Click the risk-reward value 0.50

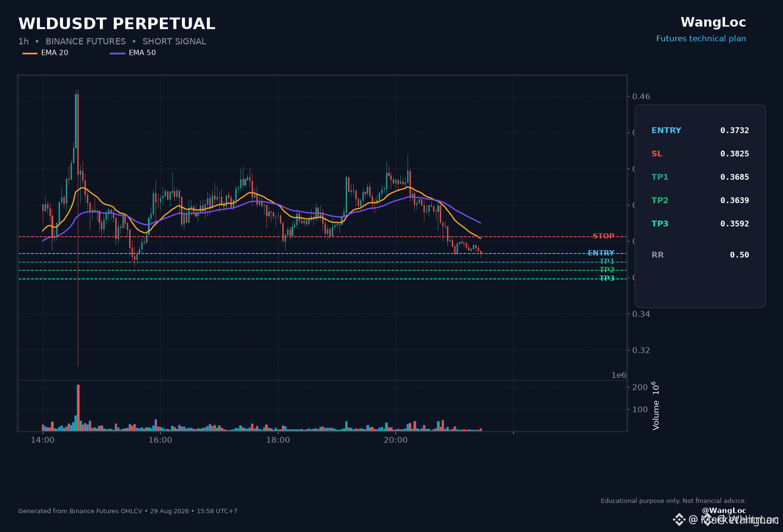click(739, 254)
